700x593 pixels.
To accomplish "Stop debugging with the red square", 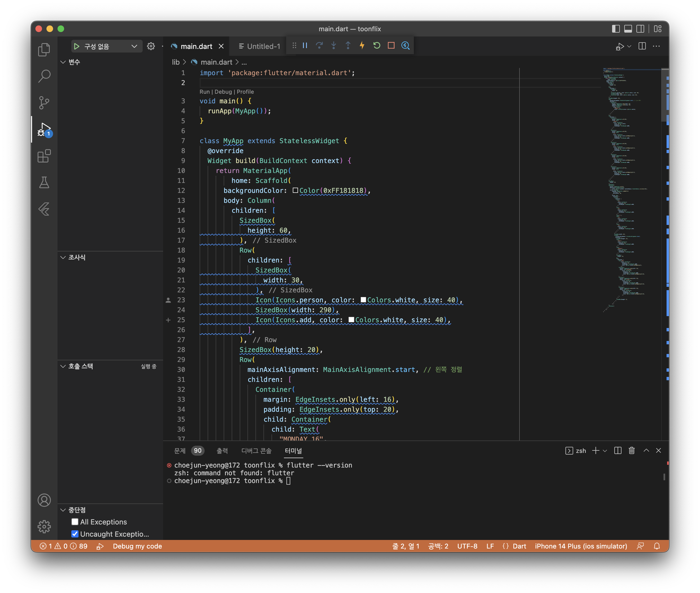I will (391, 46).
